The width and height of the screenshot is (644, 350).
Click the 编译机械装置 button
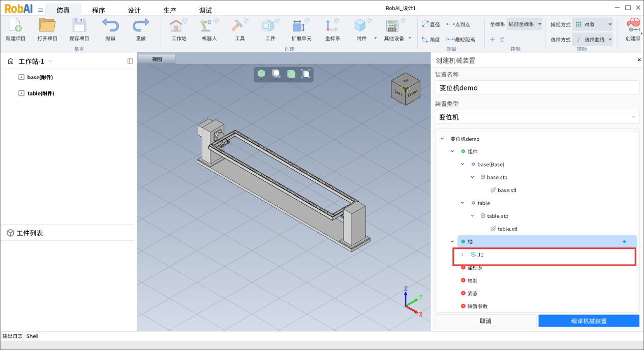(x=589, y=321)
